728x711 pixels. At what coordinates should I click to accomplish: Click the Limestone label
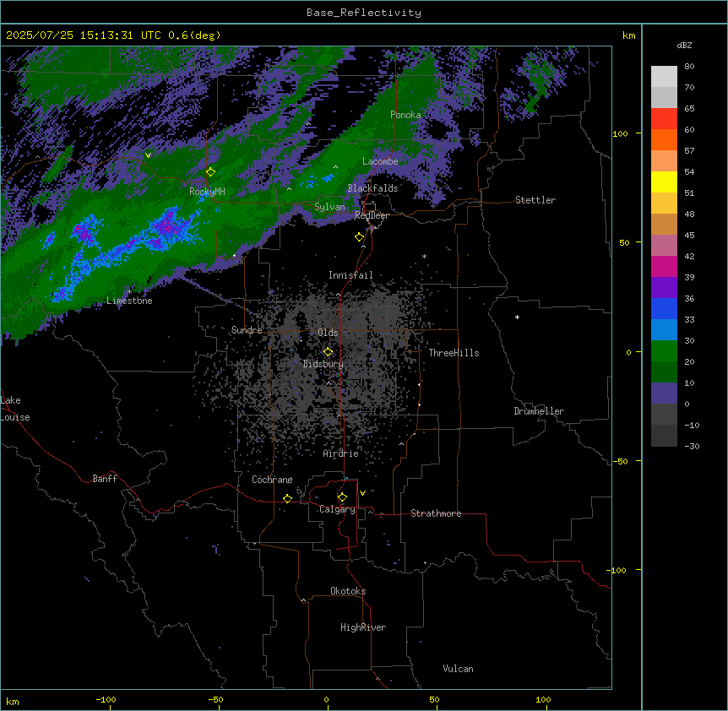pos(129,301)
